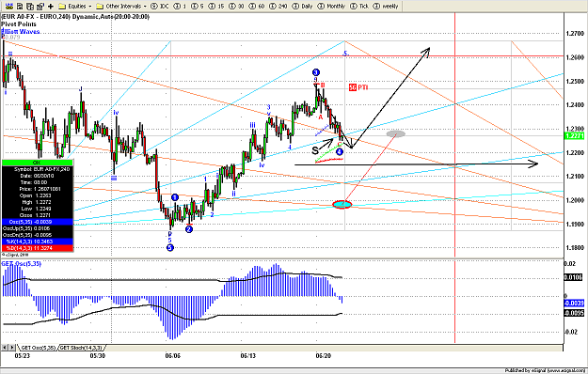Click the Price row in the data window
Screen dimensions: 588x374
[37, 189]
